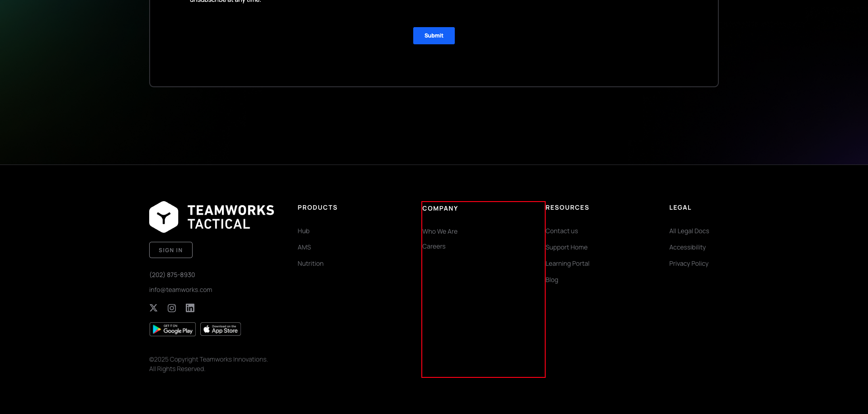Click the Google Play download badge

(x=172, y=329)
